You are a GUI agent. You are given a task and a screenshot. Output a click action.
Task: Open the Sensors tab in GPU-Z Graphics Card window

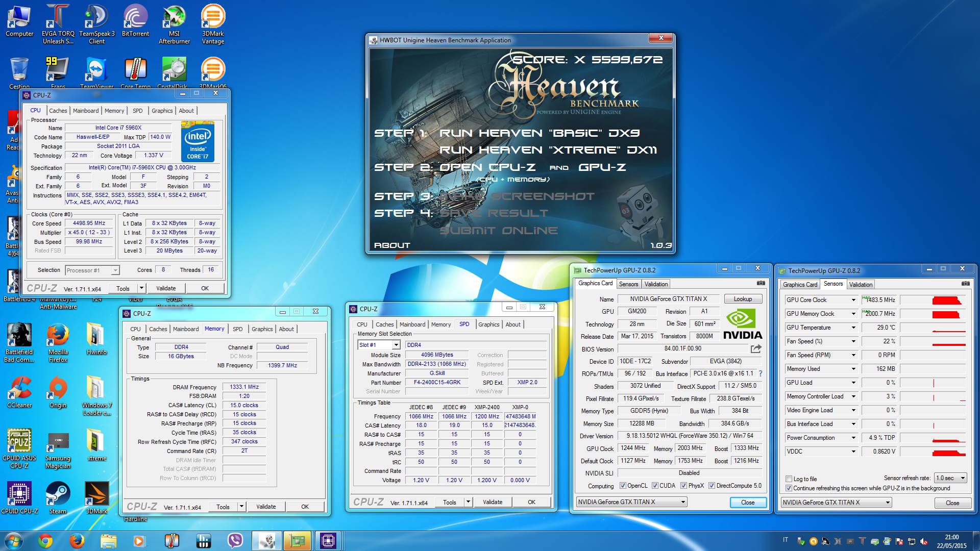tap(628, 284)
